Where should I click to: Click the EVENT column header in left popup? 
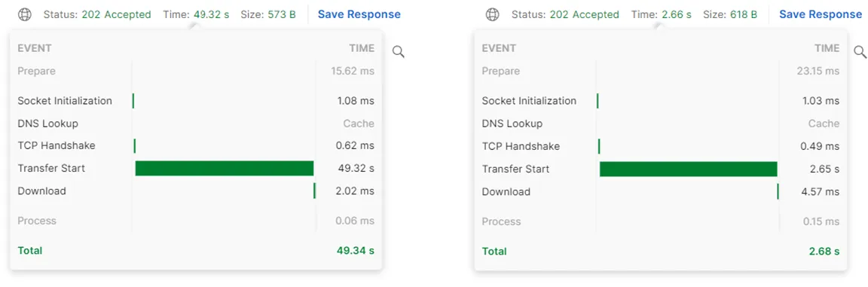[x=35, y=48]
